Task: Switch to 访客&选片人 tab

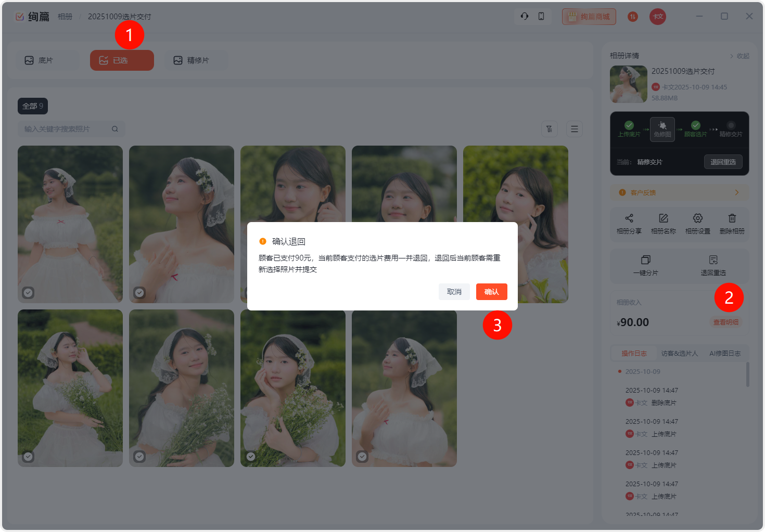Action: point(679,354)
